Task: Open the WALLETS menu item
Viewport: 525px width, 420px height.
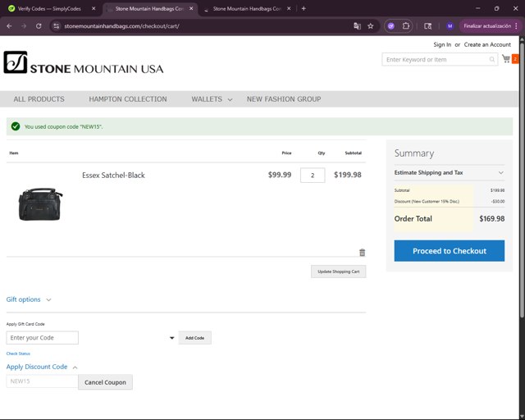Action: (207, 99)
